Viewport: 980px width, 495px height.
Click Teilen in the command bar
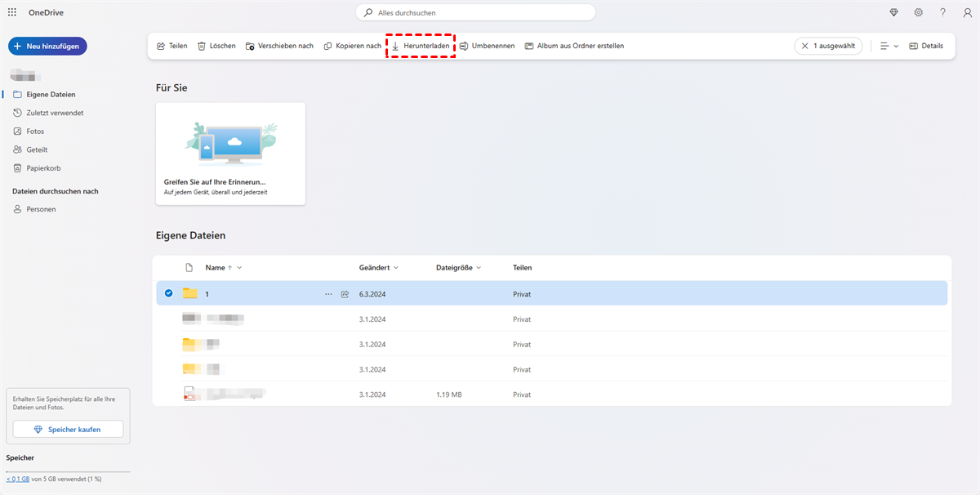pos(172,47)
